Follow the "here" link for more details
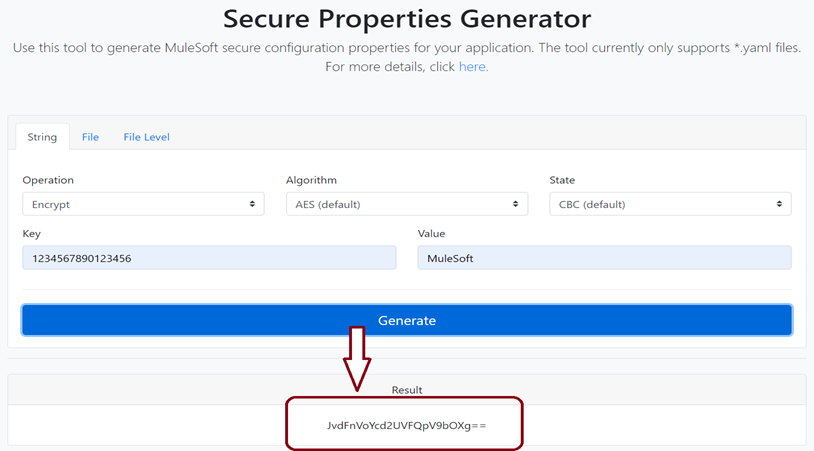 coord(472,67)
